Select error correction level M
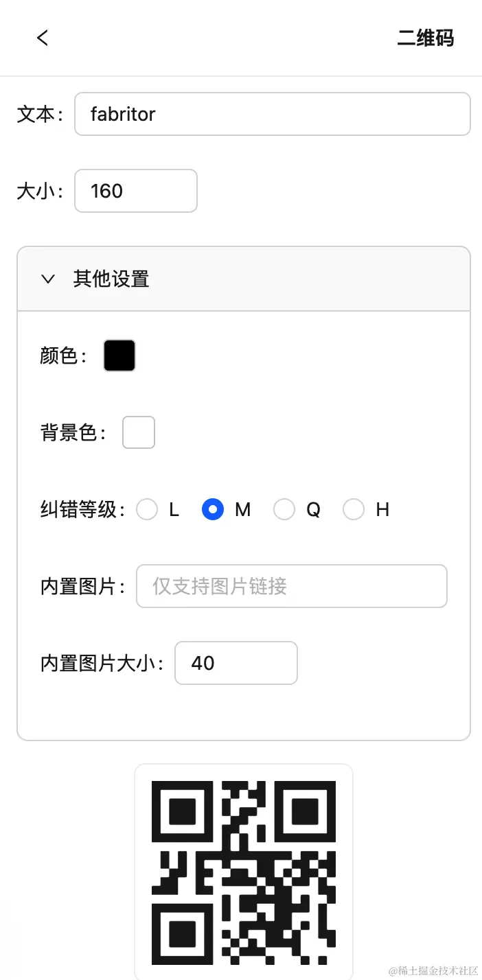 213,509
